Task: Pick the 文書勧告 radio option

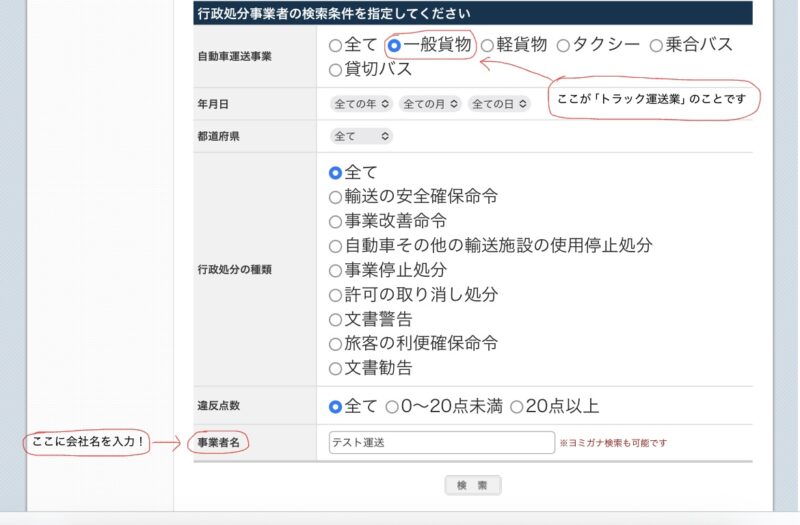Action: point(335,368)
